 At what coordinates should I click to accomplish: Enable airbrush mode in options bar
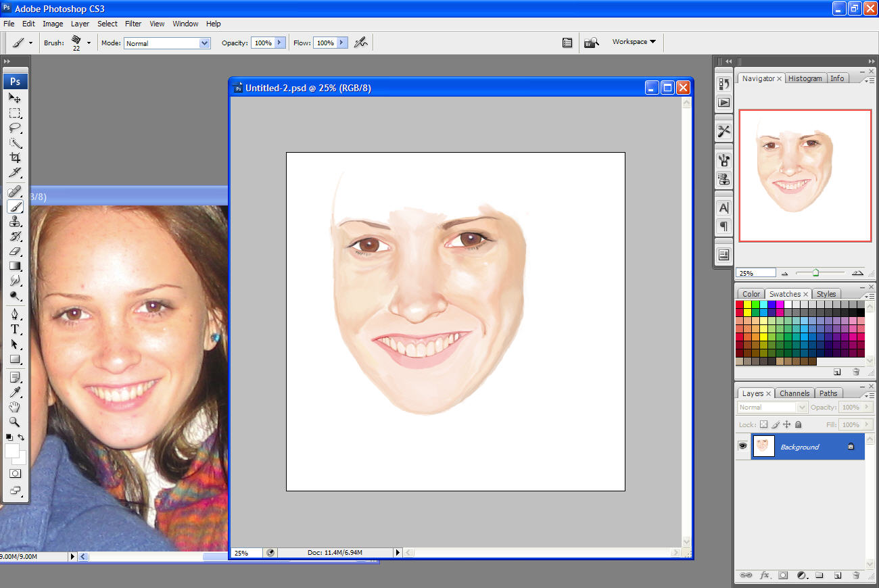tap(361, 43)
